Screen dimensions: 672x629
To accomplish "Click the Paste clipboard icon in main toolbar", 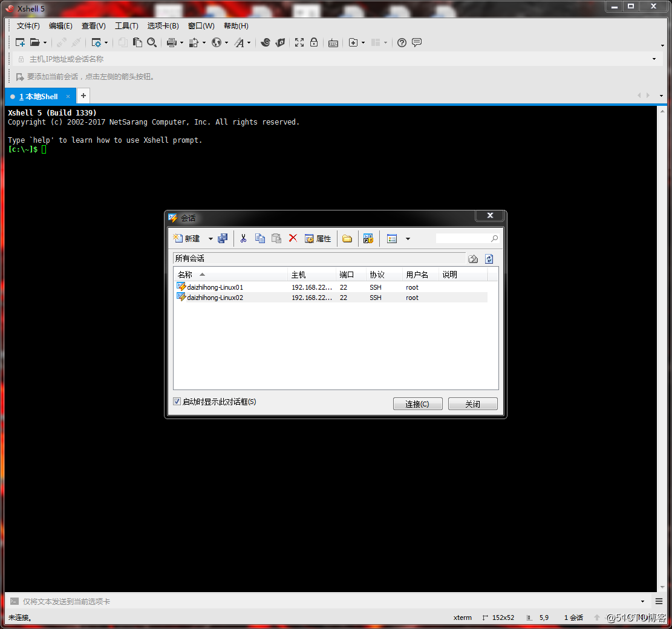I will [x=137, y=42].
